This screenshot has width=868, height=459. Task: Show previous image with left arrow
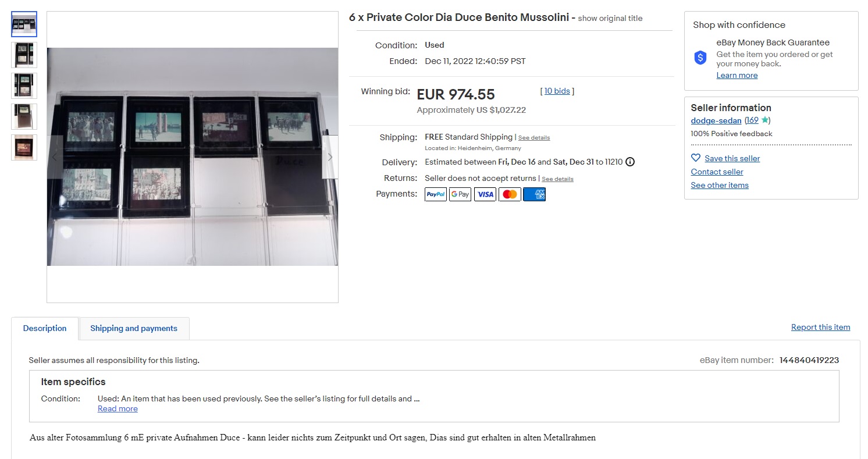[x=55, y=157]
